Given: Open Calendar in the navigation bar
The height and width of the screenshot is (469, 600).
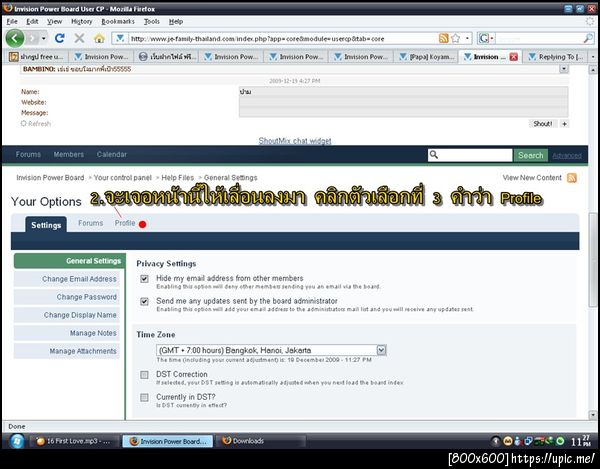Looking at the screenshot, I should [x=111, y=155].
